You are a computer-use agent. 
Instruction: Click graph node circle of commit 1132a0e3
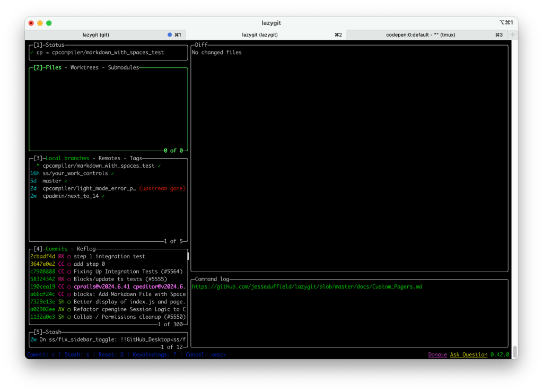(x=69, y=318)
